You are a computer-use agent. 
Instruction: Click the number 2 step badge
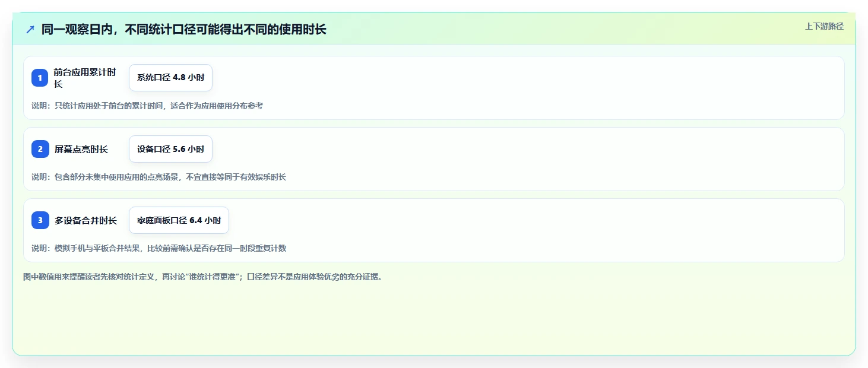click(40, 149)
